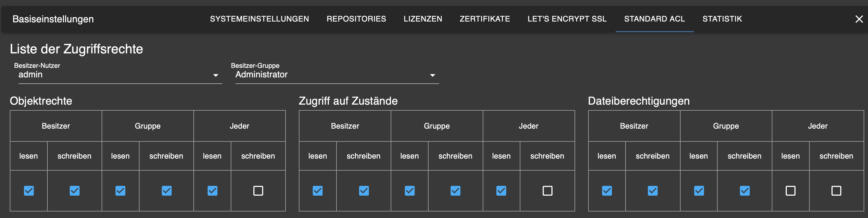Screen dimensions: 868x218
Task: Open the Repositories tab
Action: pyautogui.click(x=356, y=19)
